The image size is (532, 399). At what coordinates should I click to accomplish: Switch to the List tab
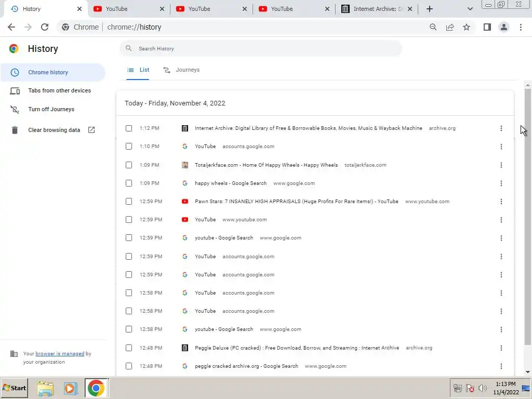[x=138, y=70]
